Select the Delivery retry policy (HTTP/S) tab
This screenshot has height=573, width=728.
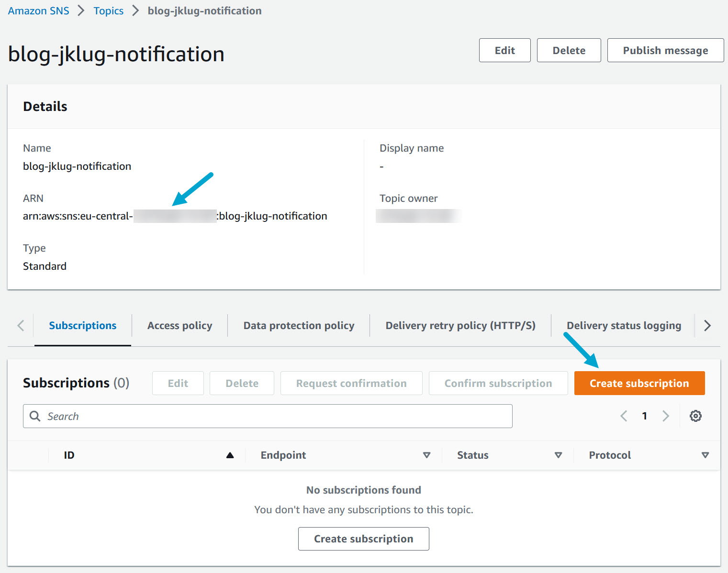[x=460, y=326]
